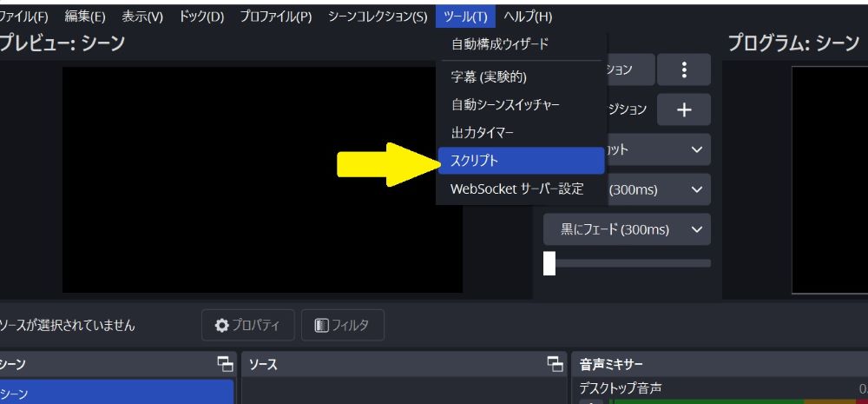
Task: Expand the (300ms) quick transition dropdown
Action: click(x=659, y=189)
